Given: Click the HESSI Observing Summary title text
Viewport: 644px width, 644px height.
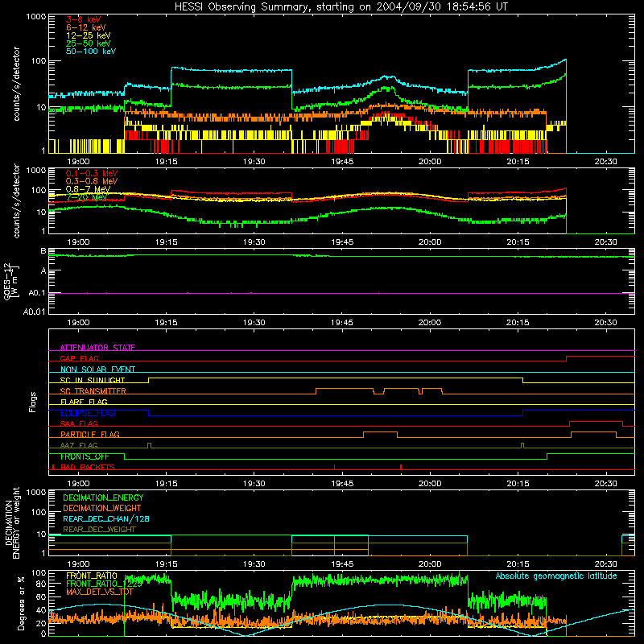Looking at the screenshot, I should point(341,7).
